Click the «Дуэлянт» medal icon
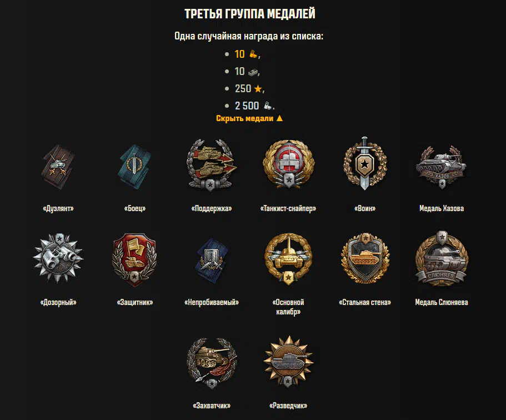506x420 pixels. pos(58,167)
